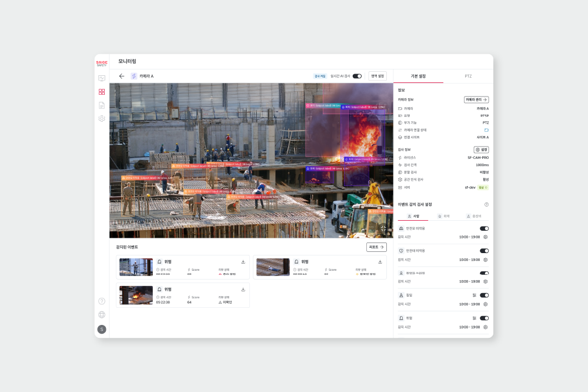Download the fire event with Score 64

coord(243,289)
